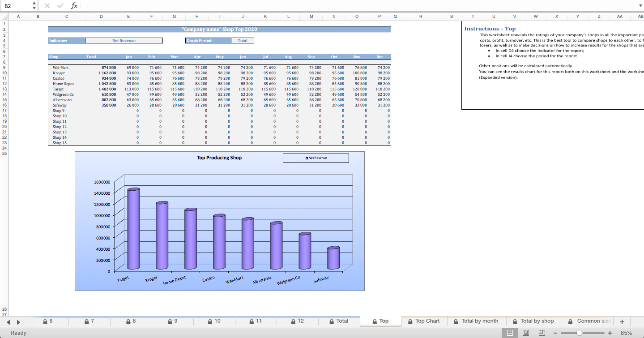
Task: Click the 85% zoom level
Action: tap(626, 333)
